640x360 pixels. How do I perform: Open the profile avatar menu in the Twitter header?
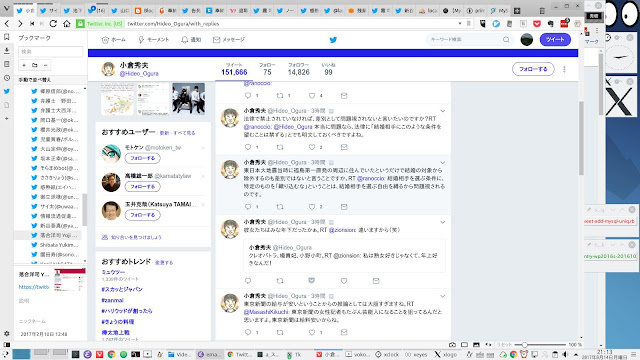[527, 40]
